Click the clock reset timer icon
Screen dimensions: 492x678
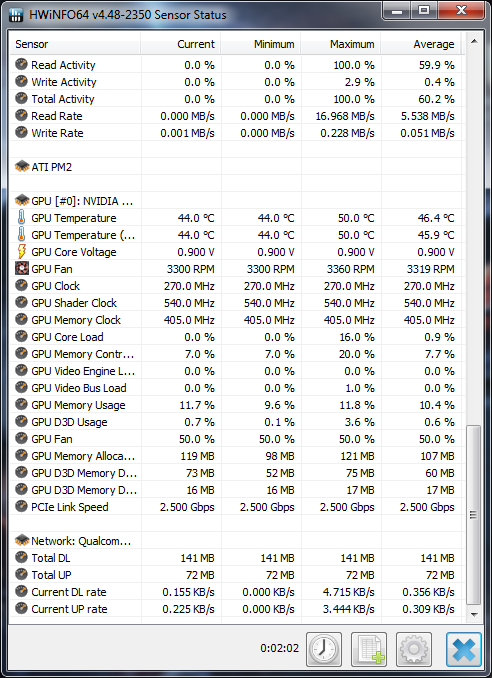[324, 649]
